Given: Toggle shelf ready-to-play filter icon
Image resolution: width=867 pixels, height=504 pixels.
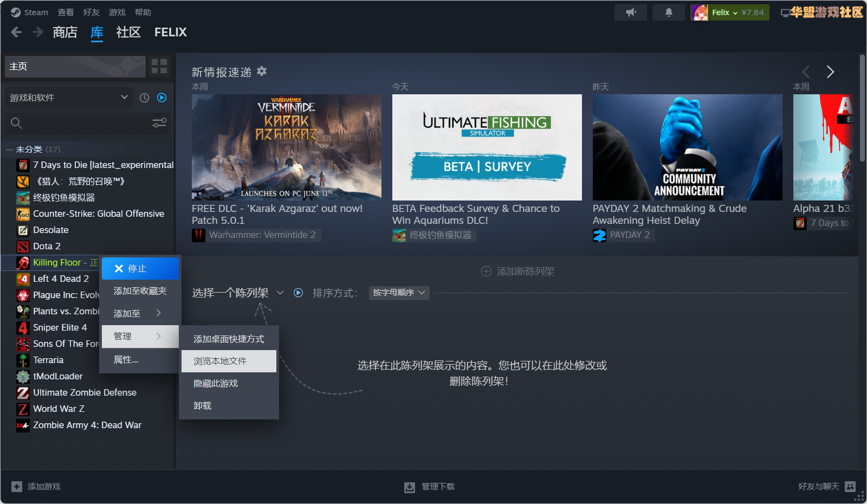Looking at the screenshot, I should click(x=298, y=293).
